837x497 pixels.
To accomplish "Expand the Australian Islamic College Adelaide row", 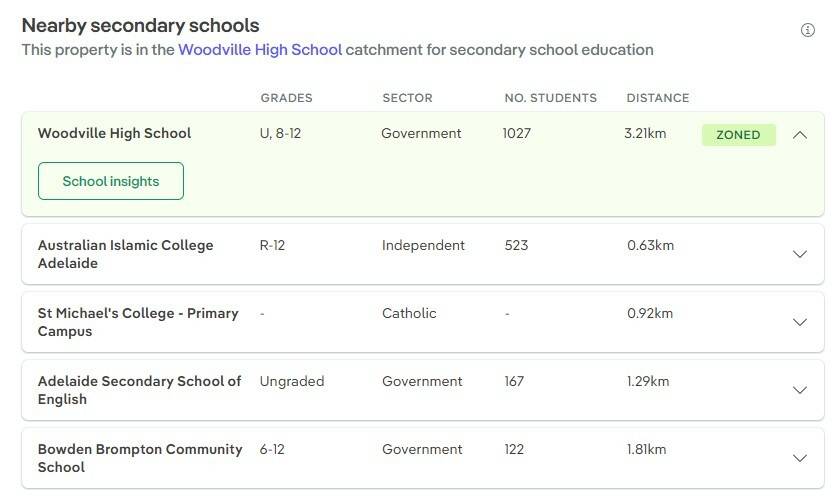I will click(x=799, y=254).
